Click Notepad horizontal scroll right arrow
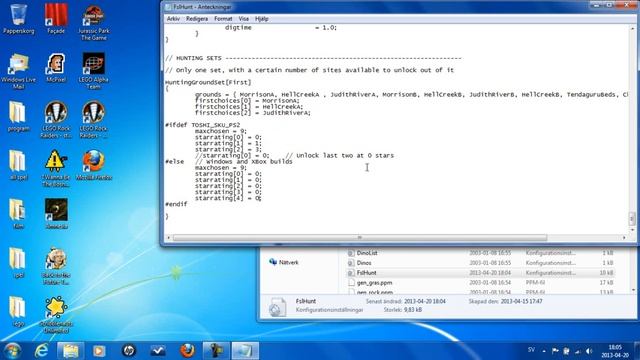 (624, 238)
